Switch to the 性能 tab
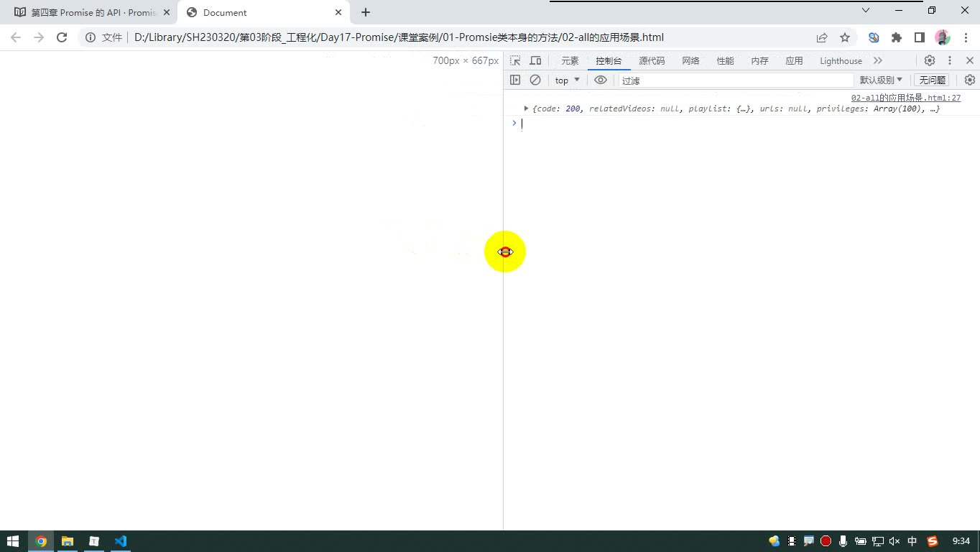The width and height of the screenshot is (980, 552). (725, 61)
